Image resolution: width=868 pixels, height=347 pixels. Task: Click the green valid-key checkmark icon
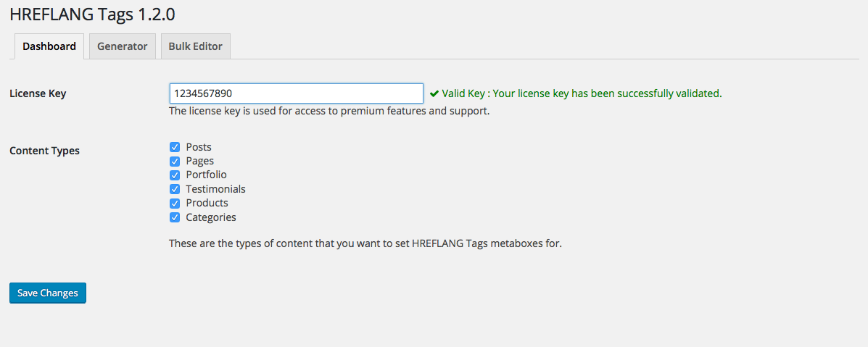point(434,93)
